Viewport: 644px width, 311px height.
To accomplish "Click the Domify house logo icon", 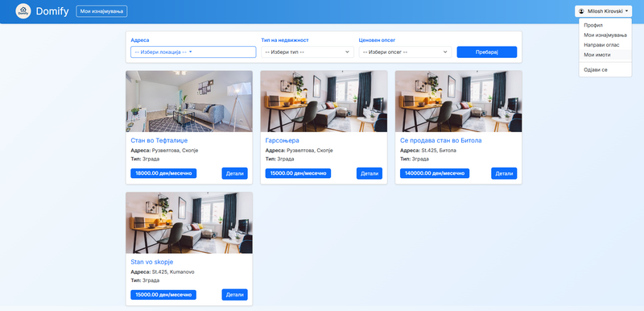I will click(23, 11).
